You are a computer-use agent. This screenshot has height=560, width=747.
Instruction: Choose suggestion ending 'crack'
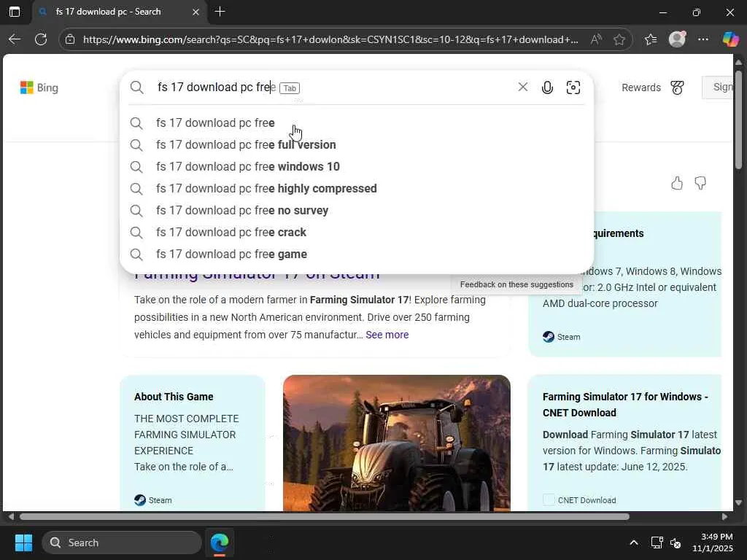point(356,233)
